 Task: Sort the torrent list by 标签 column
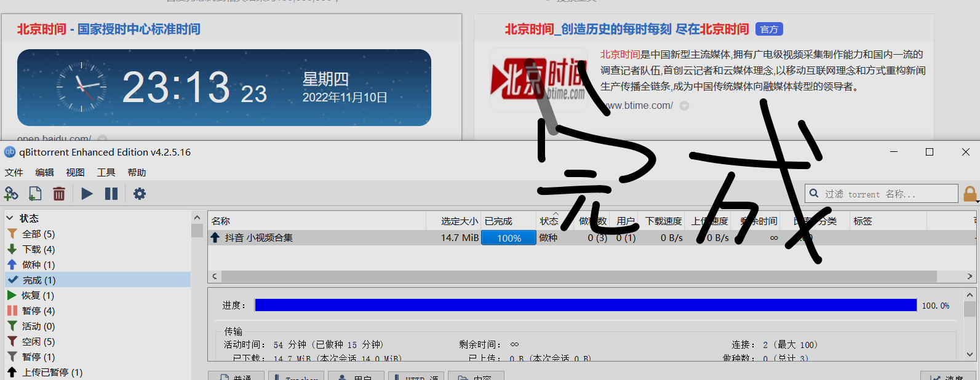point(888,221)
